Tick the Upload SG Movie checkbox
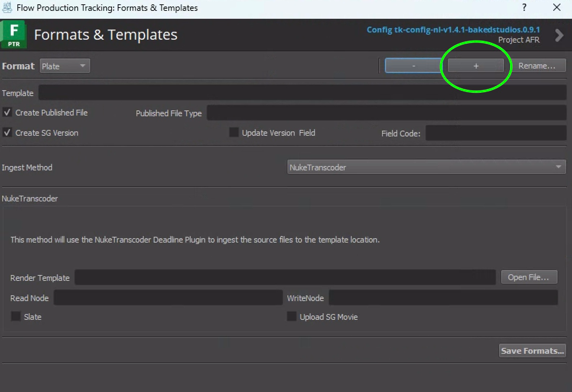The width and height of the screenshot is (572, 392). pyautogui.click(x=292, y=317)
